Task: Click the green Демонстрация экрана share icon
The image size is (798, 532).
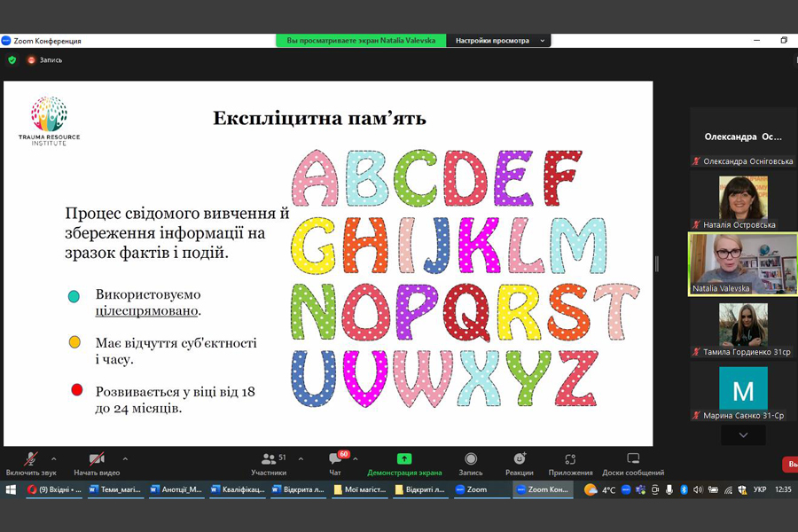Action: tap(404, 459)
